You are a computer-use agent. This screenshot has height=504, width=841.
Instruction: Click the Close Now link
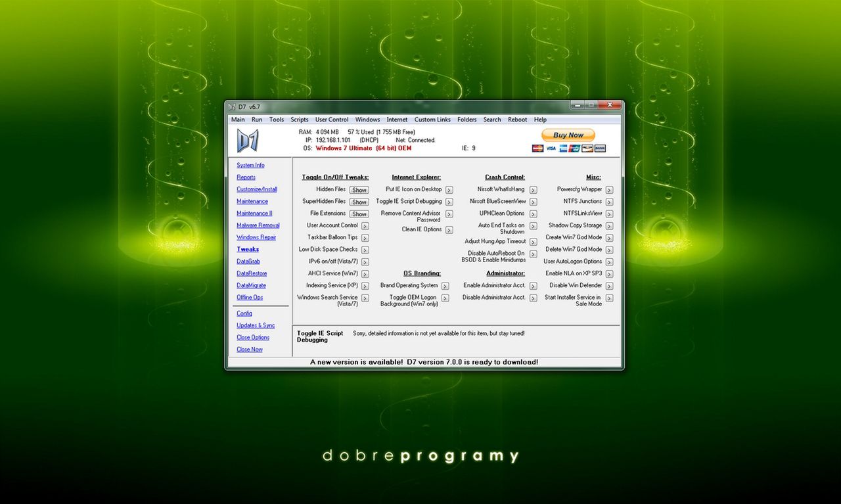pyautogui.click(x=250, y=350)
